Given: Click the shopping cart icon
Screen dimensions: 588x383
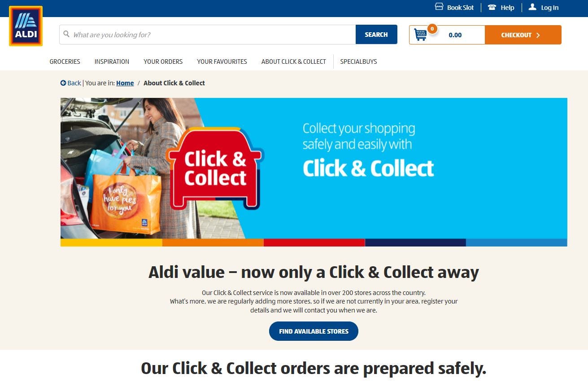Looking at the screenshot, I should (x=420, y=35).
